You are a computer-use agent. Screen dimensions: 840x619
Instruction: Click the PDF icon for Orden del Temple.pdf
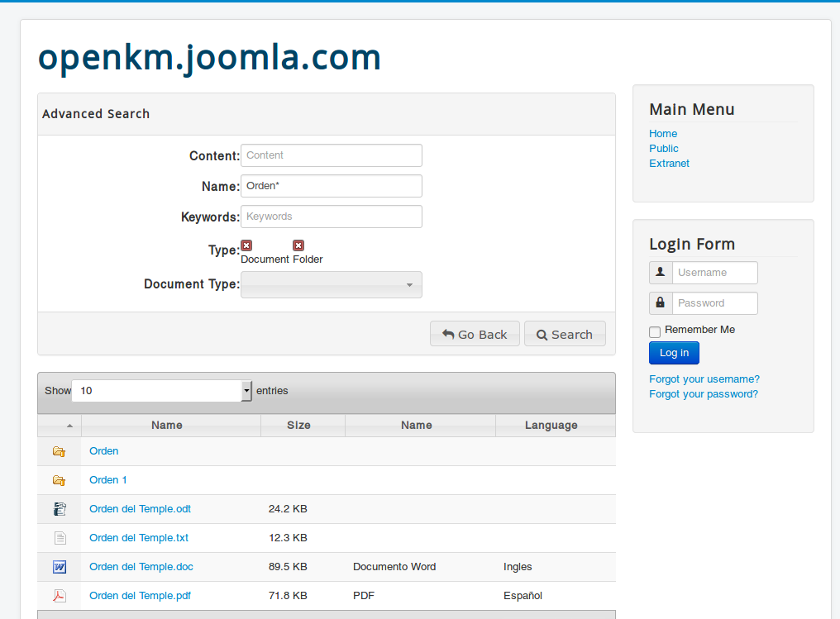[x=60, y=595]
